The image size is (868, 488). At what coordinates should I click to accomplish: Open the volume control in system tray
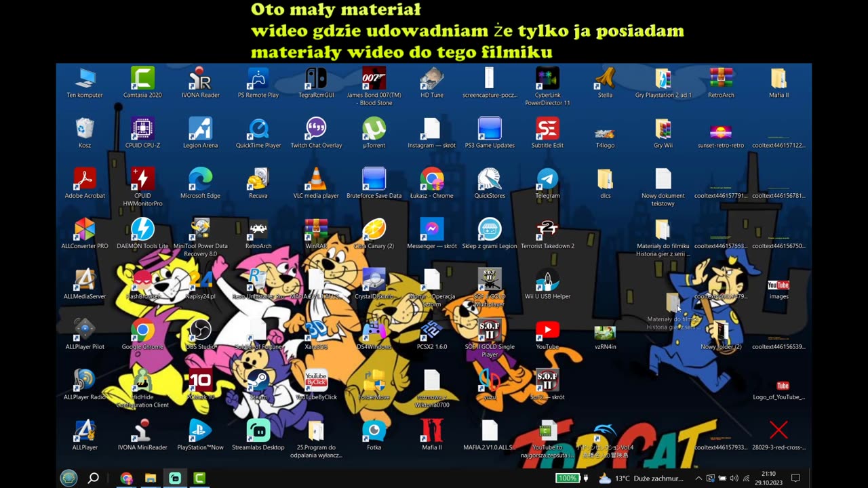click(733, 478)
